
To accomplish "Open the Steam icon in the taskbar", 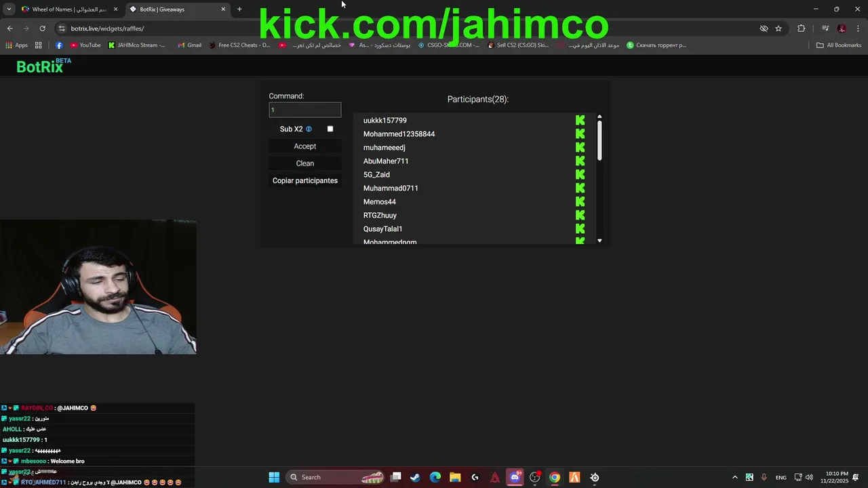I will click(x=415, y=477).
